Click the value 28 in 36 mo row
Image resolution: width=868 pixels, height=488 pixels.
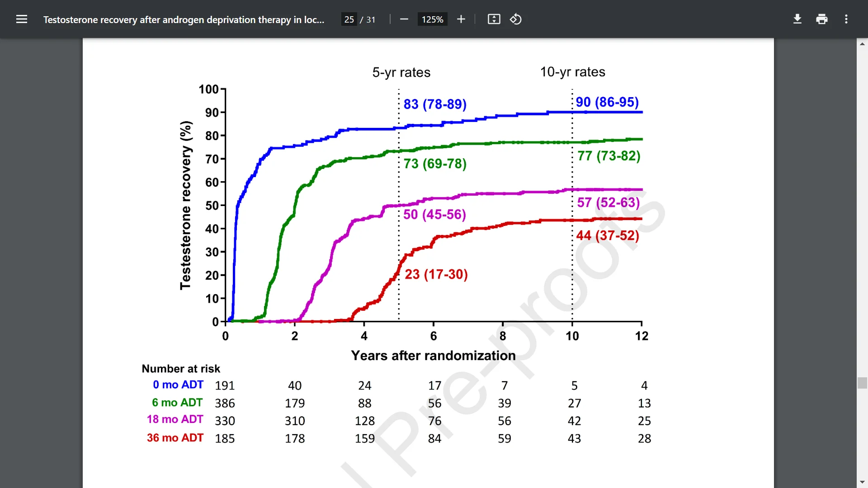[644, 439]
